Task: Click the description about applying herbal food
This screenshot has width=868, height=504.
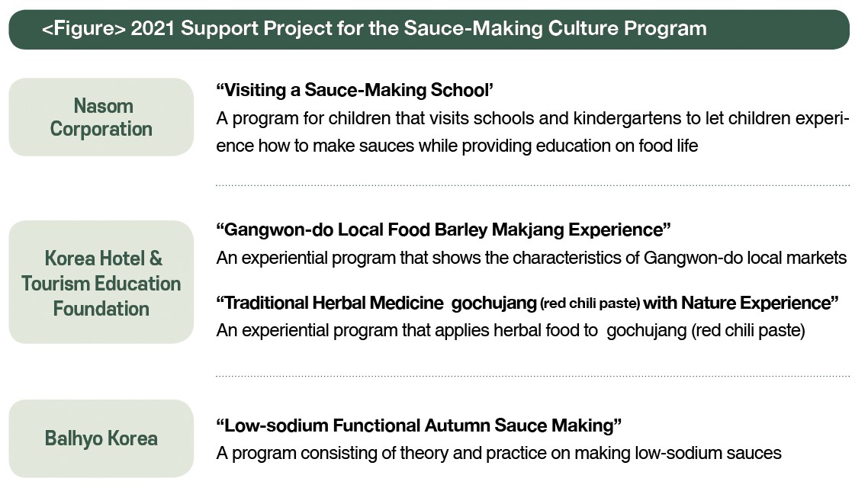Action: click(510, 331)
